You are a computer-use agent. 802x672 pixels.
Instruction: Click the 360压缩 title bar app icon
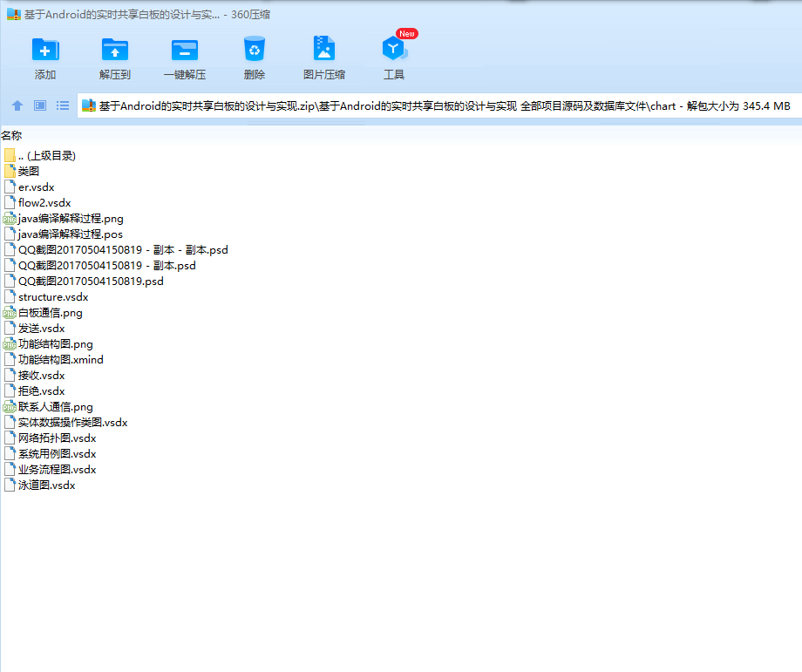pos(14,14)
